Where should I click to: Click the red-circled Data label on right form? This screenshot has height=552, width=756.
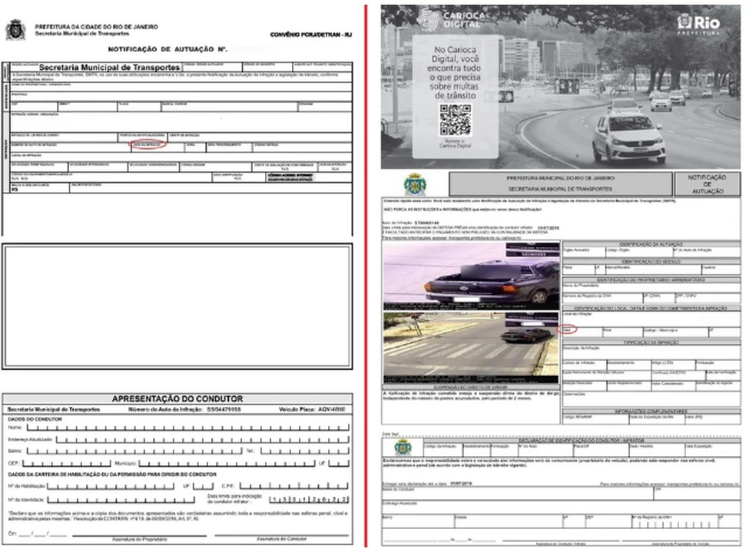coord(568,328)
